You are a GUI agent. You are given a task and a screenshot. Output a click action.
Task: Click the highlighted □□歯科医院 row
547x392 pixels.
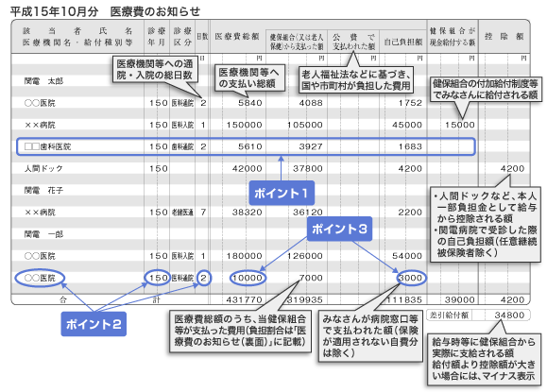pyautogui.click(x=246, y=146)
